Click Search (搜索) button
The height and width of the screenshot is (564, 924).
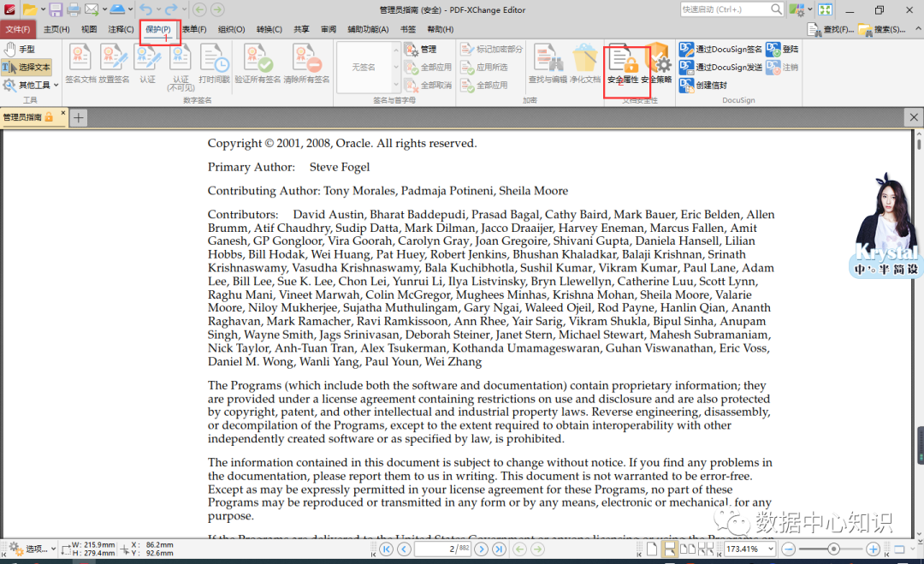point(881,29)
